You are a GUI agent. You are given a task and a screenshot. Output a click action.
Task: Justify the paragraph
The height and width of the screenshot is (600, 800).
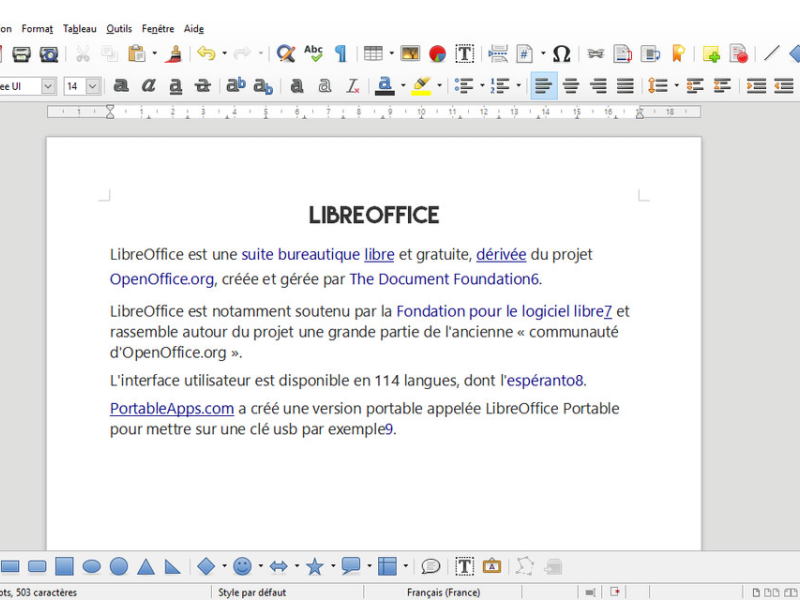[x=625, y=86]
